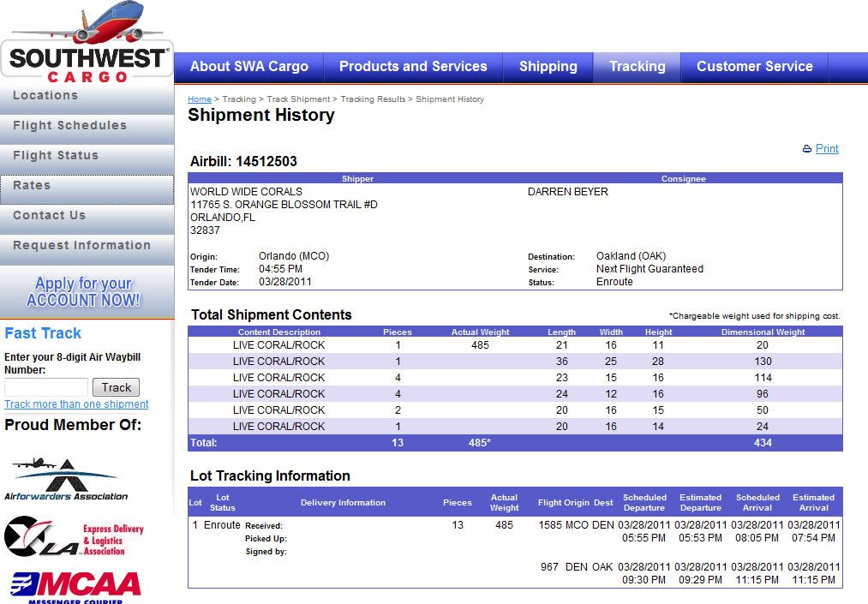
Task: Click the Dimensional Weight column header
Action: (763, 332)
